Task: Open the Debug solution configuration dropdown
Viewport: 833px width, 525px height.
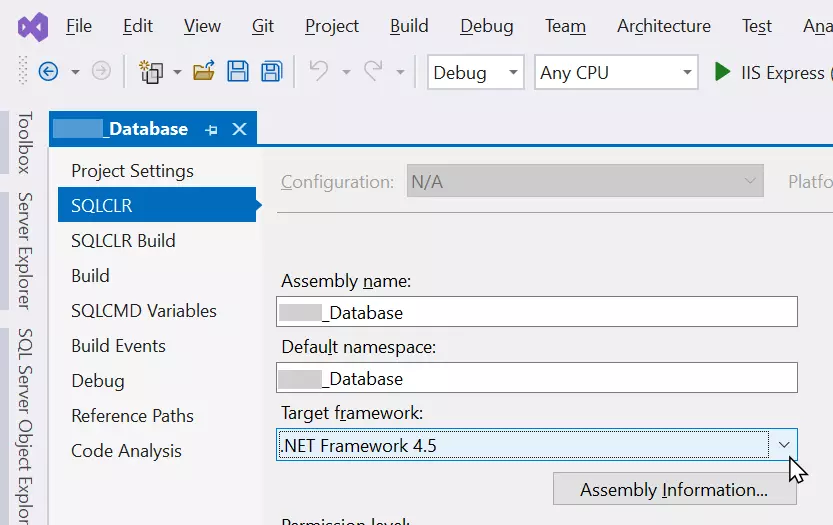Action: tap(476, 72)
